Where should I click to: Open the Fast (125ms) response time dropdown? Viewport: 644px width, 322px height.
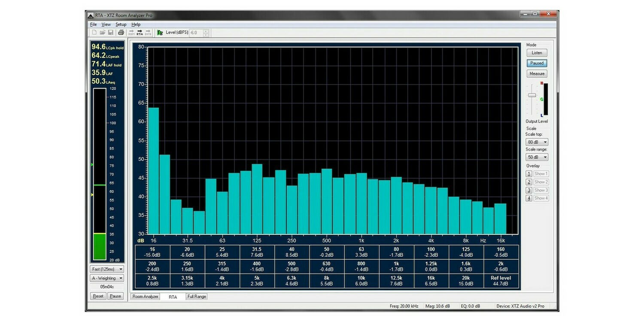click(x=106, y=268)
